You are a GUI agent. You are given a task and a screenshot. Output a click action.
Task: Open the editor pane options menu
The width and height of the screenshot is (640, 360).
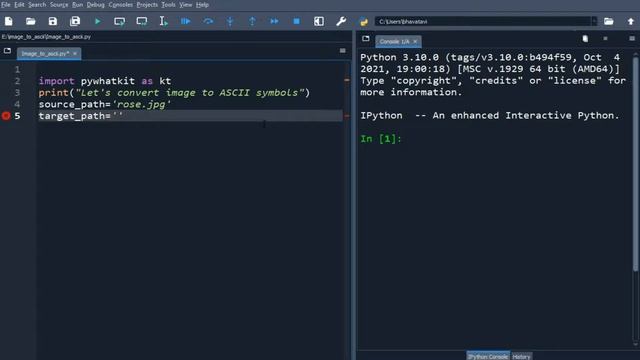click(x=342, y=51)
